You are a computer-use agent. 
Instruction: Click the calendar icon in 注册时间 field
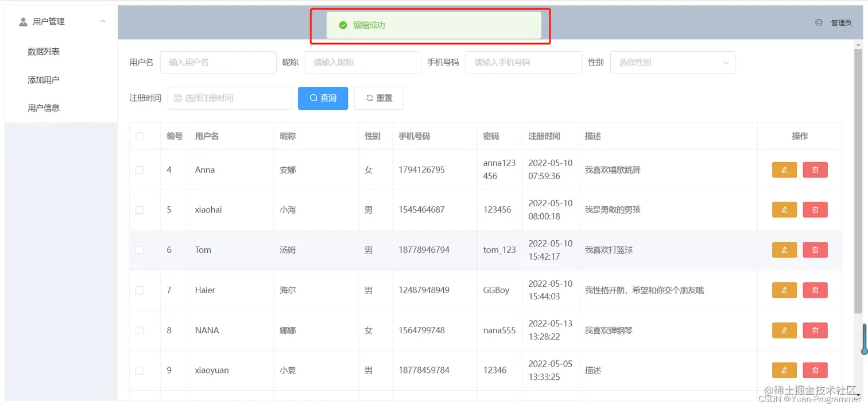click(x=177, y=98)
